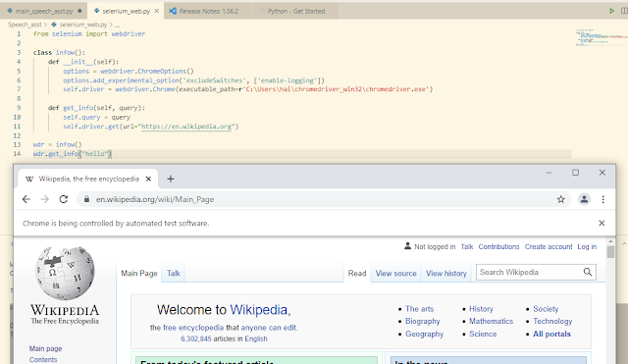
Task: Open the English link
Action: point(256,338)
